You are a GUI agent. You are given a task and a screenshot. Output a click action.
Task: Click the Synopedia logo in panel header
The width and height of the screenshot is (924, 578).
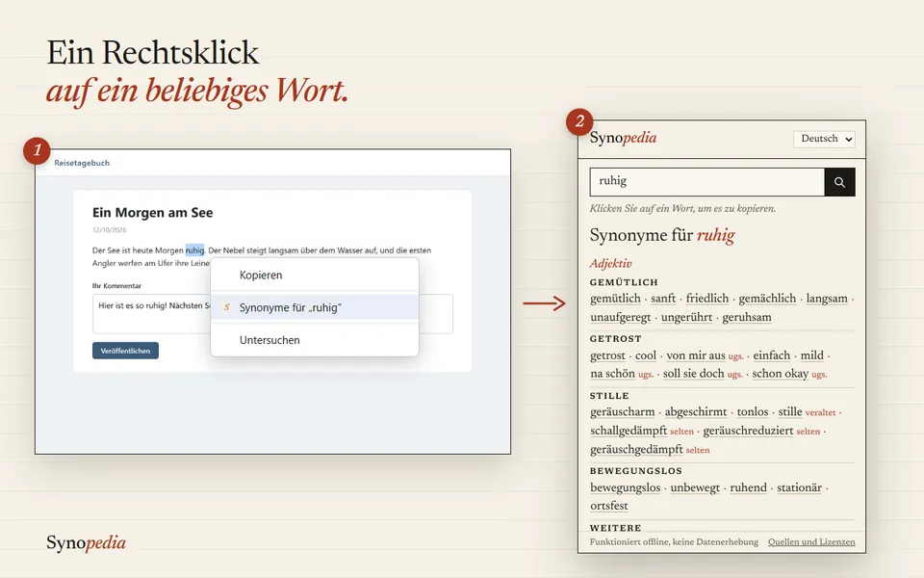(x=623, y=138)
